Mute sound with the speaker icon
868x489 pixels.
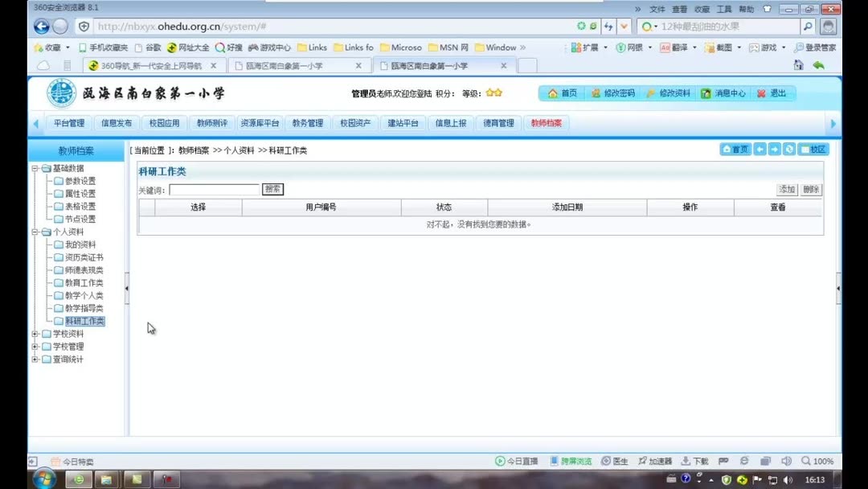[786, 461]
